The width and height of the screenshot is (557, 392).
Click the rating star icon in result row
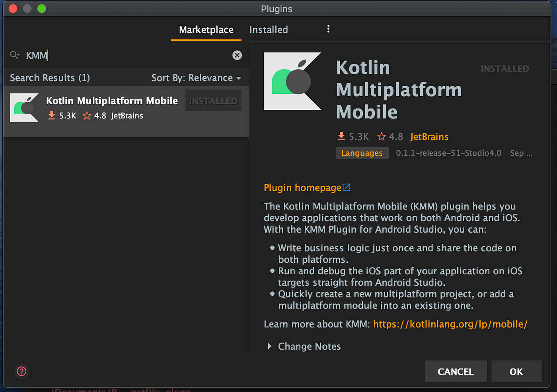[87, 116]
